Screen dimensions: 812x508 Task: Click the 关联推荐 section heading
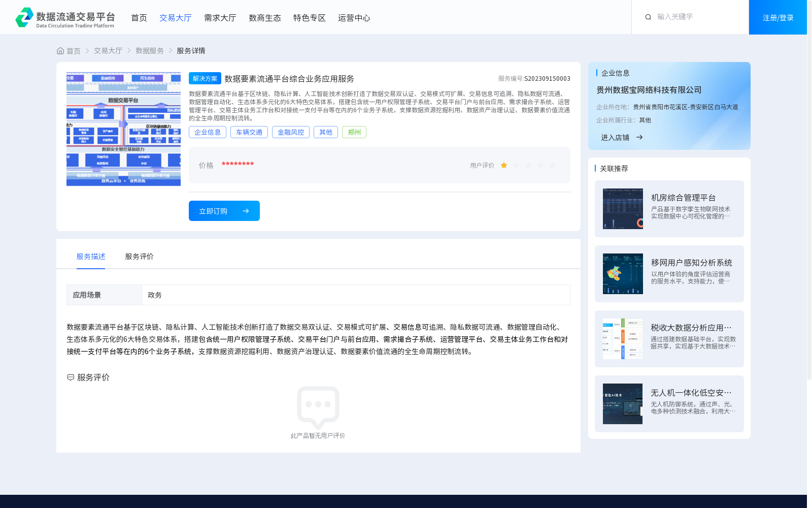tap(614, 168)
